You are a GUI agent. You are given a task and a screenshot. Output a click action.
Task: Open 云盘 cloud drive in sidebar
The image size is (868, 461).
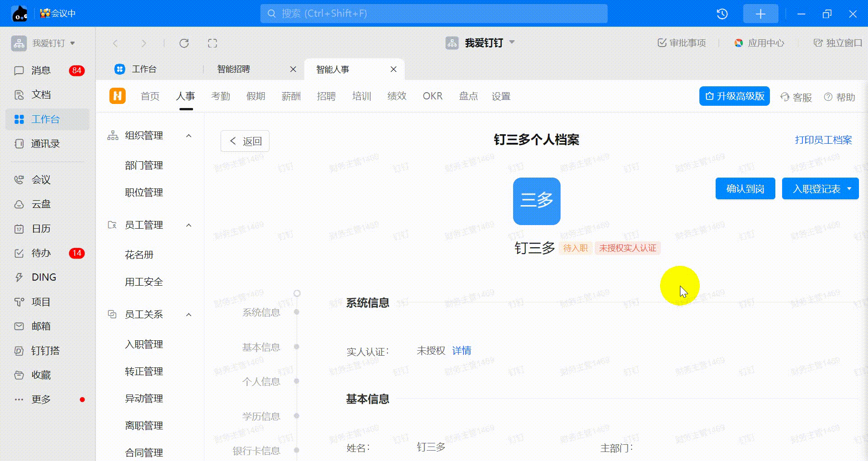(41, 204)
